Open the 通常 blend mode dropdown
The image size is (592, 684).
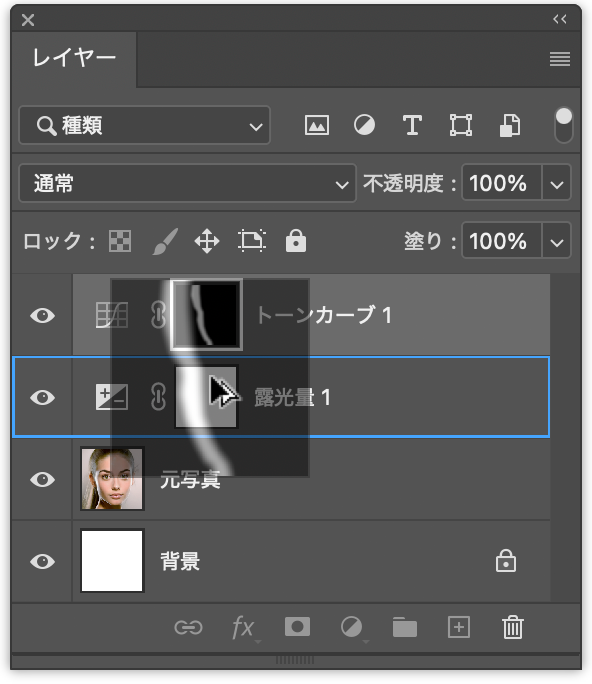pyautogui.click(x=188, y=183)
